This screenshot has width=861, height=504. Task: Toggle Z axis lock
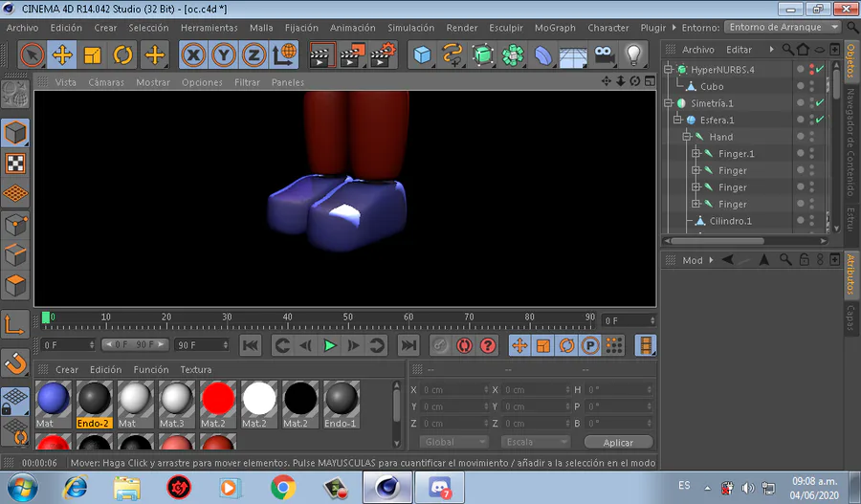coord(254,55)
